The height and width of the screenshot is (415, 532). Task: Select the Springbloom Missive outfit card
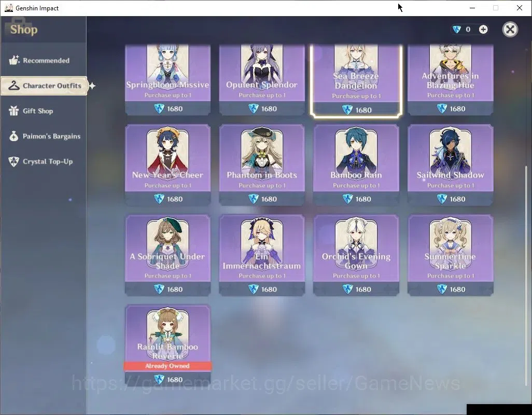point(167,79)
